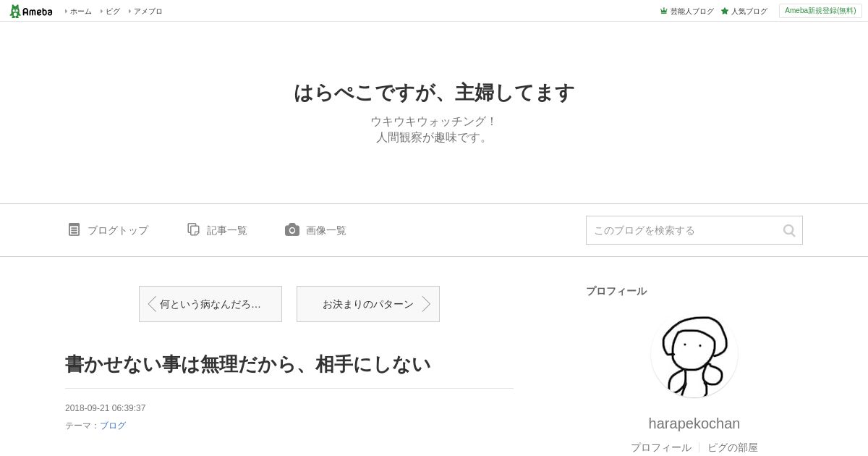This screenshot has height=456, width=868.
Task: Open the ピグの部屋 link
Action: pyautogui.click(x=733, y=447)
